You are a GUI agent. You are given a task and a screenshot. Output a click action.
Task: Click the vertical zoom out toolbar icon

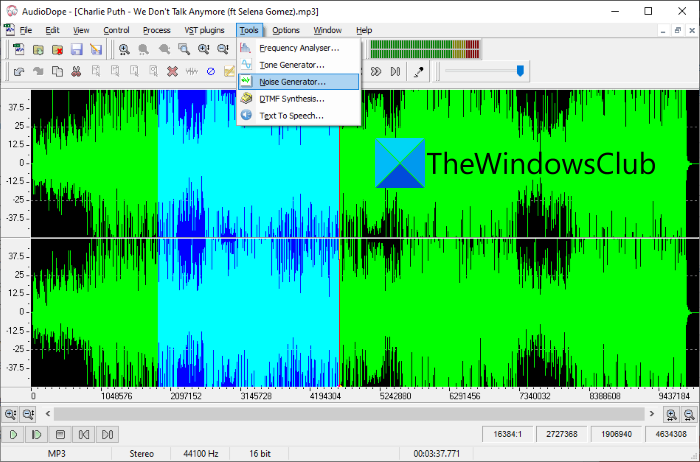[222, 49]
